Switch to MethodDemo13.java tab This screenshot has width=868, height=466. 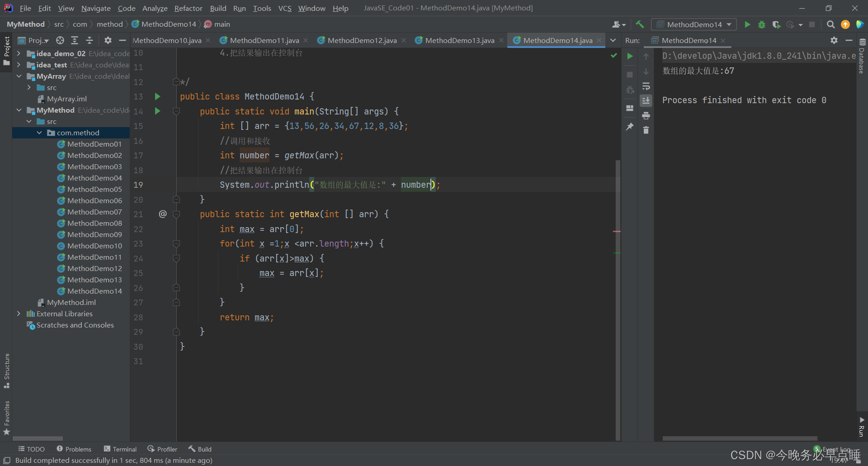[459, 40]
